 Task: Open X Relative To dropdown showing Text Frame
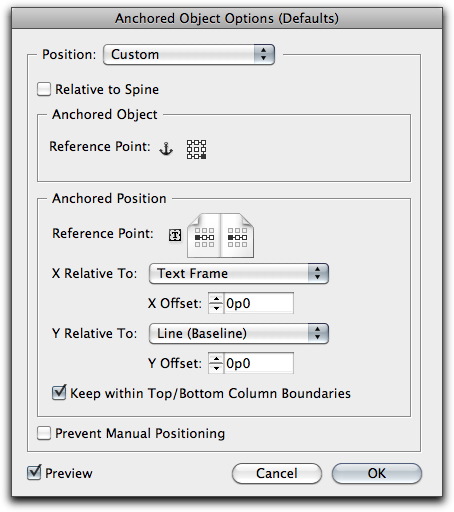pyautogui.click(x=239, y=273)
